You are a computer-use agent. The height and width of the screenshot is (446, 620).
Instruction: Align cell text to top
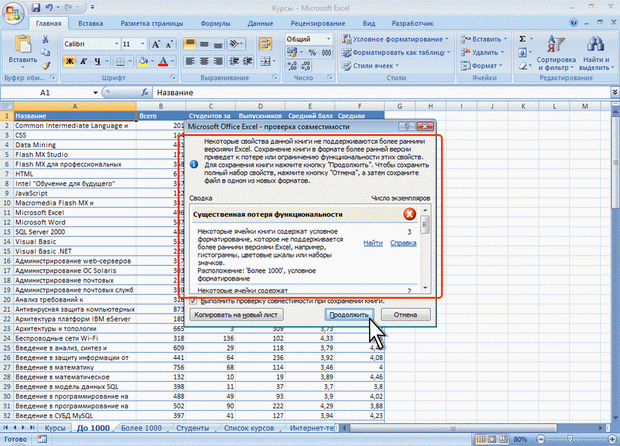pos(190,44)
